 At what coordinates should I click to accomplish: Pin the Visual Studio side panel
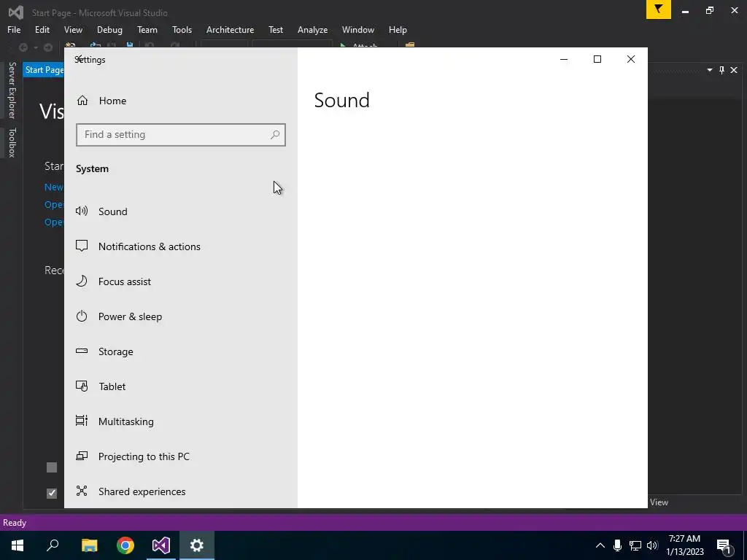click(x=721, y=70)
